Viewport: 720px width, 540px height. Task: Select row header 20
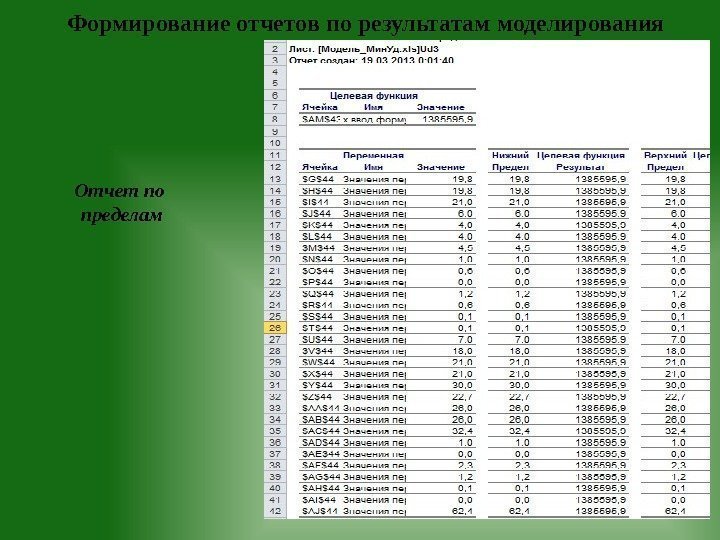pos(275,259)
